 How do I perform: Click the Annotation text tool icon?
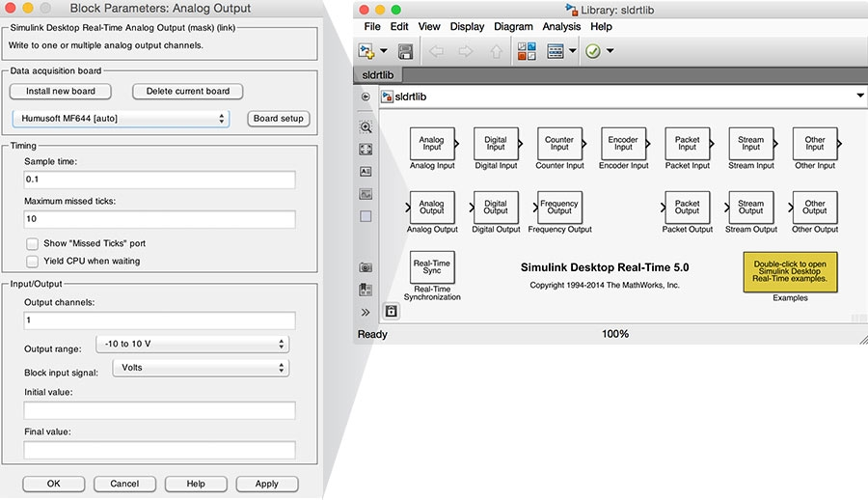click(366, 171)
